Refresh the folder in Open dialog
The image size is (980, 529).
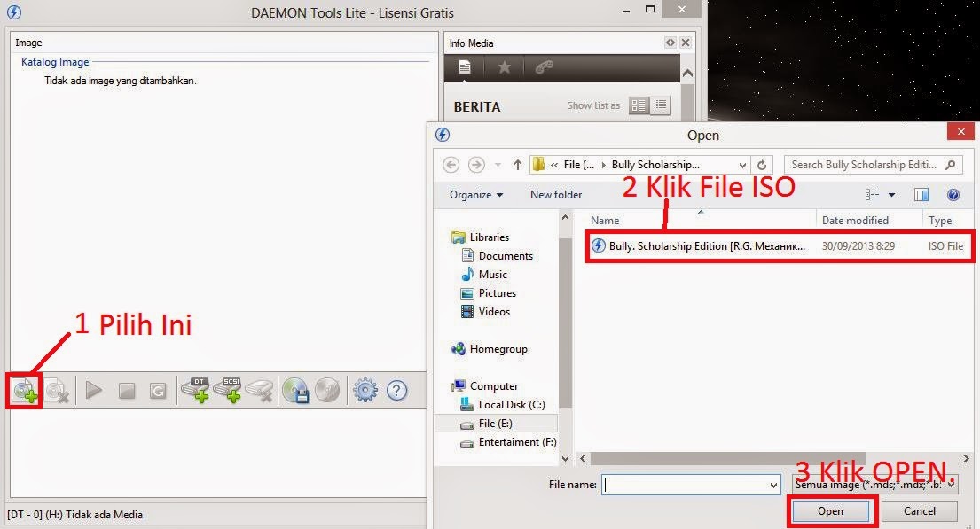(x=761, y=165)
